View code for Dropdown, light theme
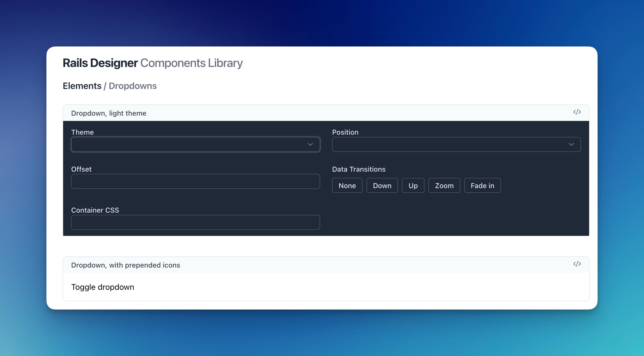This screenshot has width=644, height=356. [577, 112]
